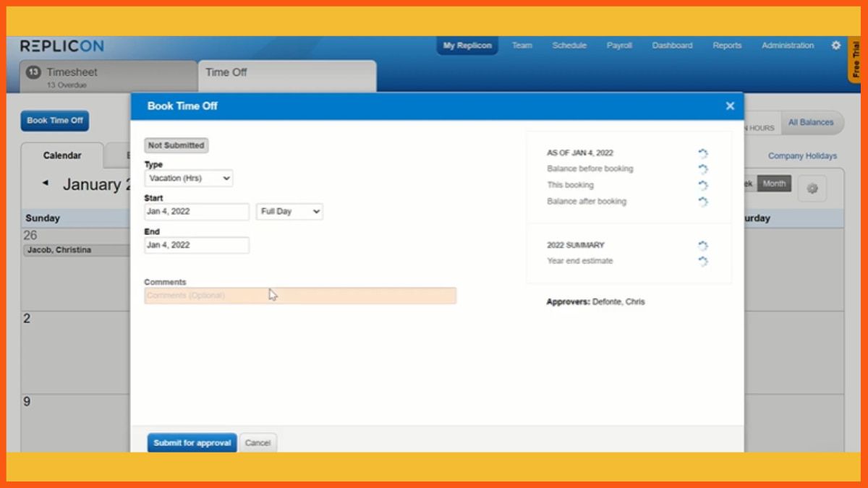Screen dimensions: 868x488
Task: Open the Team menu
Action: tap(522, 46)
